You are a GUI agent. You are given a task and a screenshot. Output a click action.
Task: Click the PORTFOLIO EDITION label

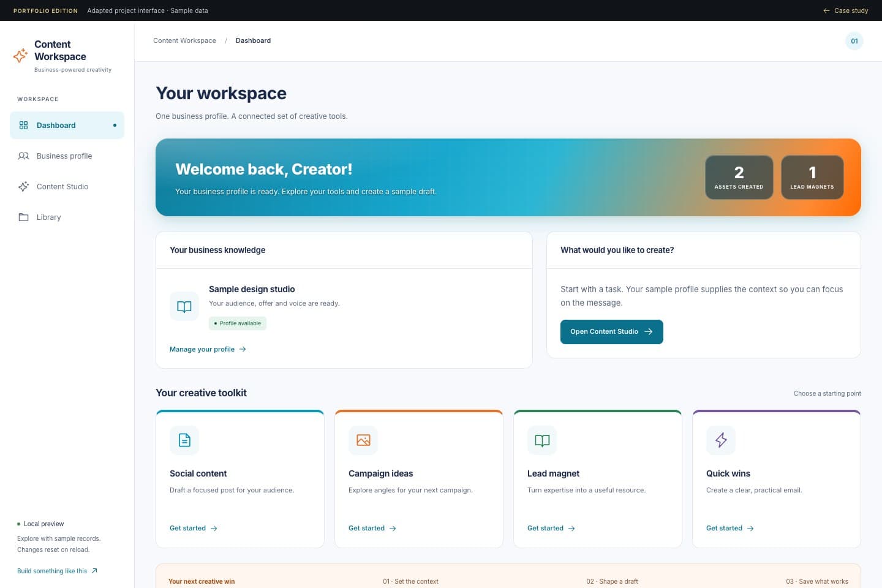point(45,10)
